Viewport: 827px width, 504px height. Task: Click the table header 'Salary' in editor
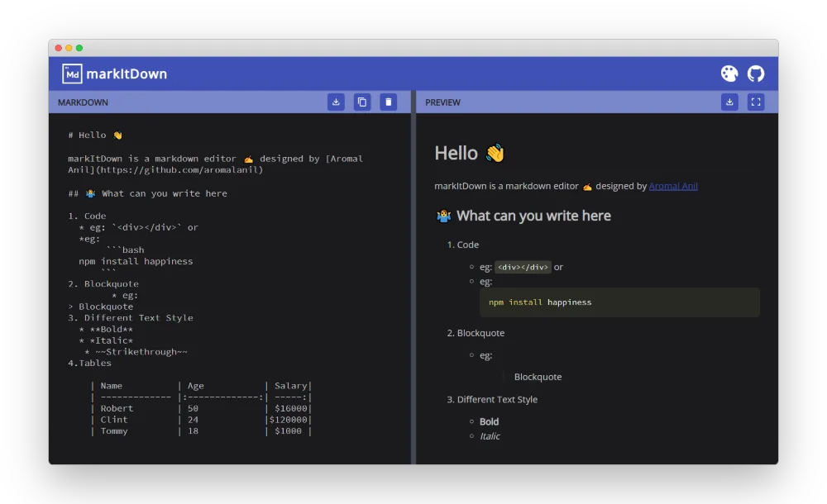[290, 386]
